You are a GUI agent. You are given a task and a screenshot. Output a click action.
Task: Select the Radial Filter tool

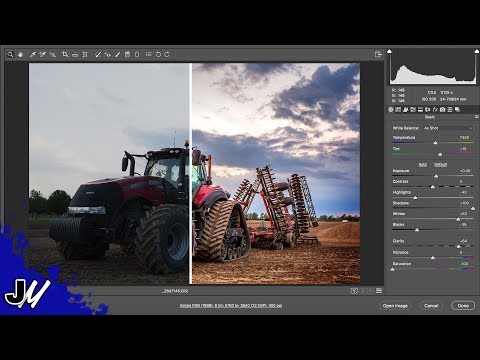point(137,54)
